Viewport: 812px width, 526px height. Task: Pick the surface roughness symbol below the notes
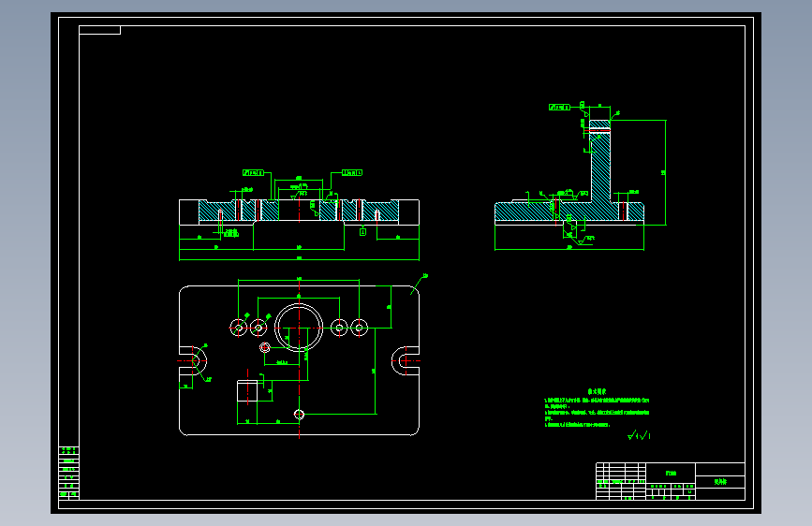639,435
